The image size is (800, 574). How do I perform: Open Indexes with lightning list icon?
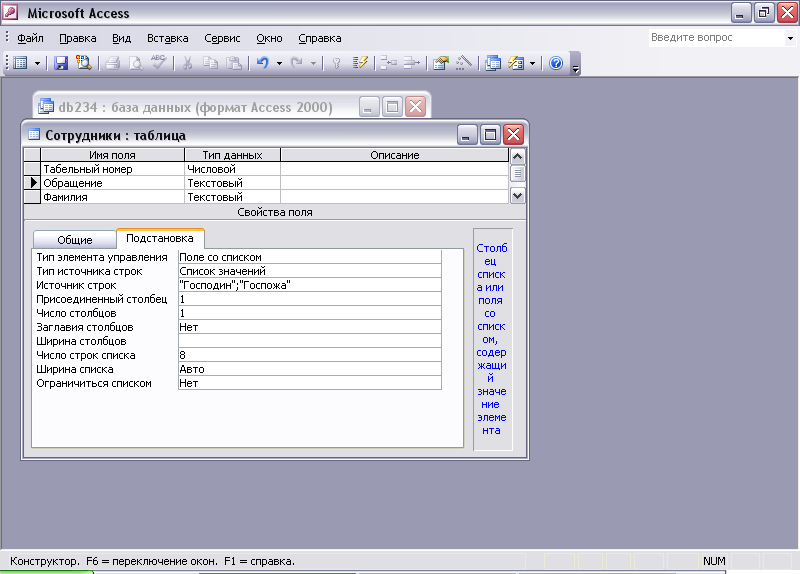(x=360, y=63)
